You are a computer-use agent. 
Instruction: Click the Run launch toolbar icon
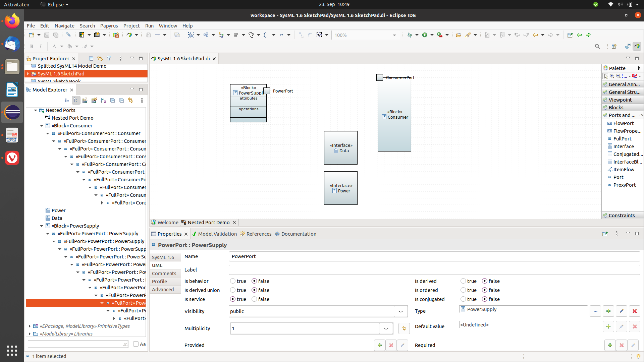click(x=425, y=35)
